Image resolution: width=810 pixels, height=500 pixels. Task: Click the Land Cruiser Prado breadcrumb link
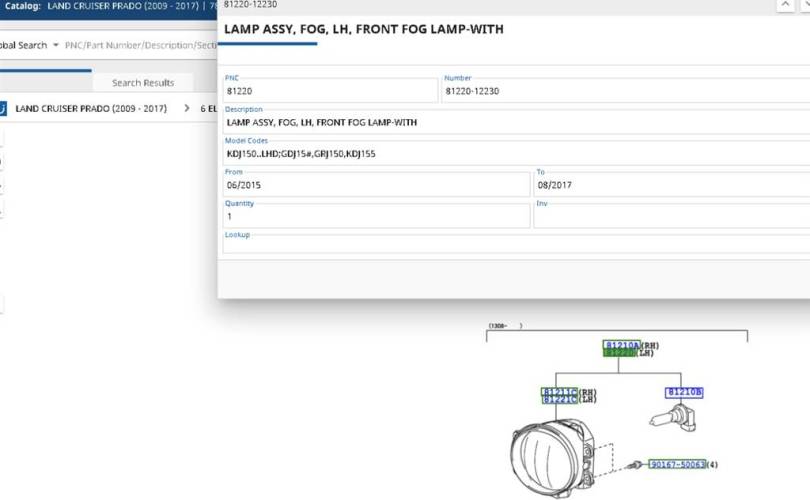tap(91, 108)
